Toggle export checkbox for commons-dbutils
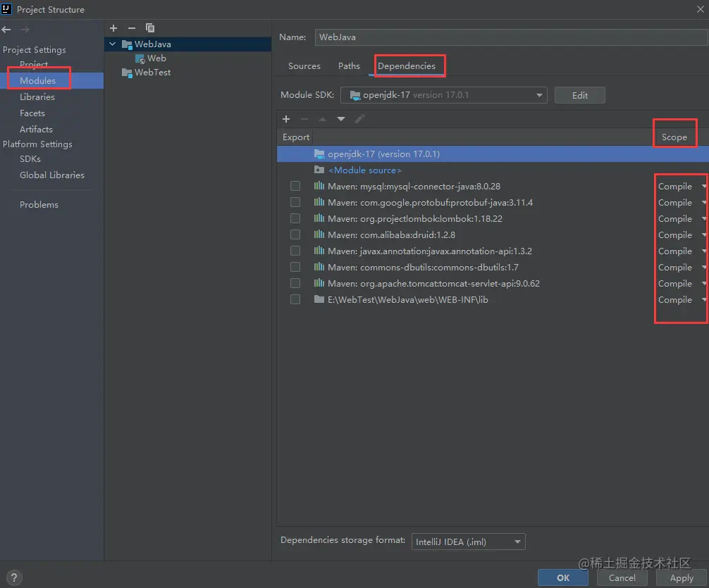 click(295, 267)
